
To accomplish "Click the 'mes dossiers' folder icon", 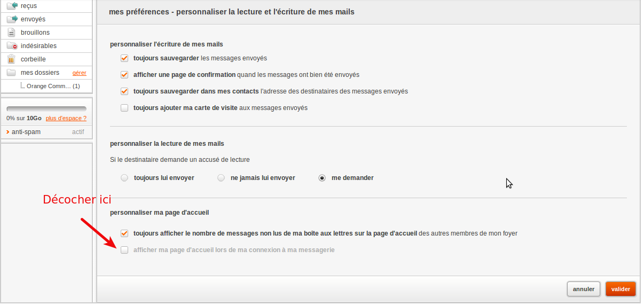I will (x=11, y=73).
